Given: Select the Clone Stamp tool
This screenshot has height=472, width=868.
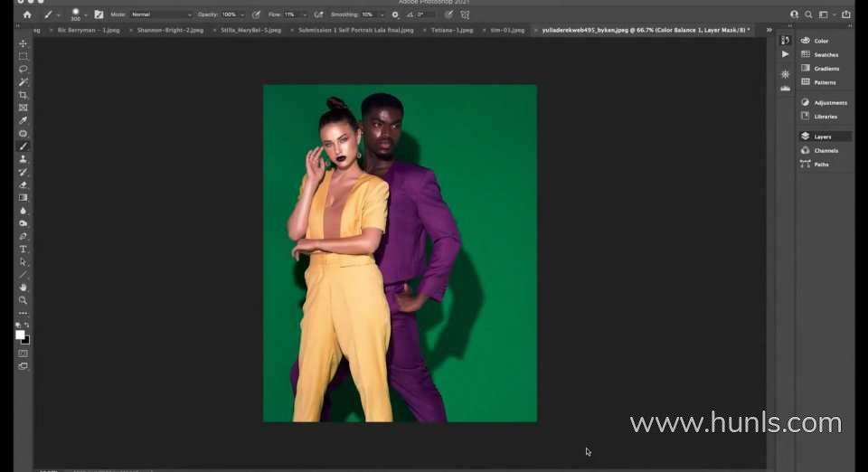Looking at the screenshot, I should click(23, 159).
